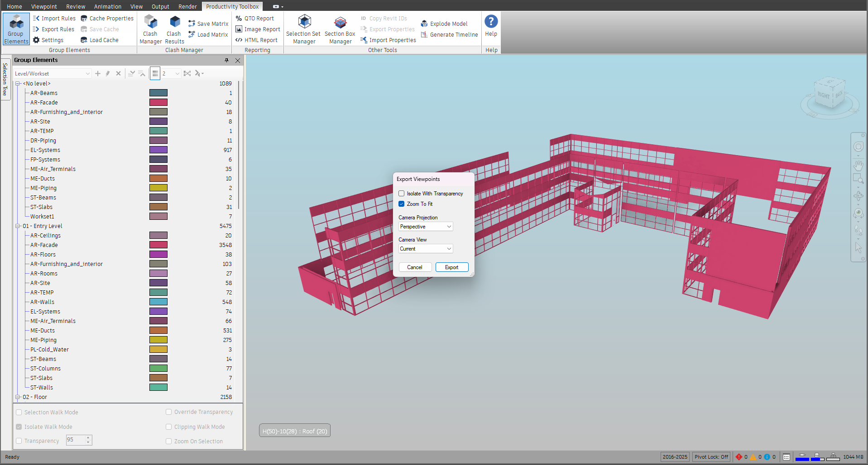The image size is (868, 465).
Task: Open the Level/Workset grouping dropdown
Action: click(52, 73)
